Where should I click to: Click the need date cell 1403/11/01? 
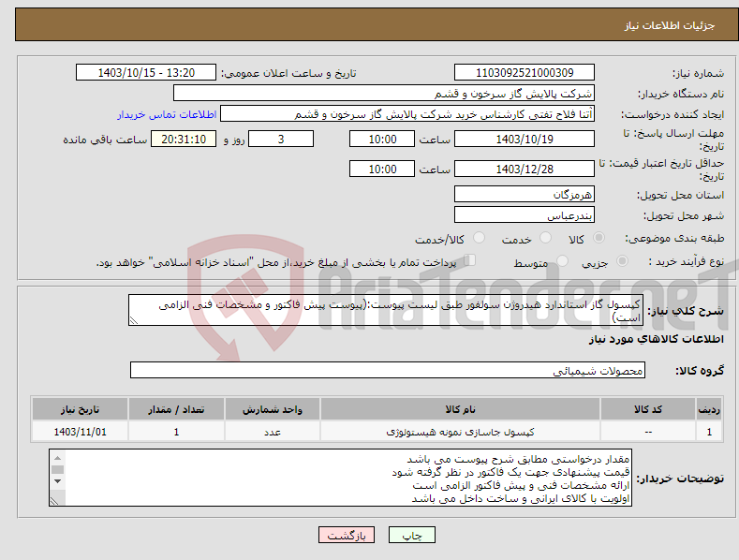pyautogui.click(x=81, y=432)
